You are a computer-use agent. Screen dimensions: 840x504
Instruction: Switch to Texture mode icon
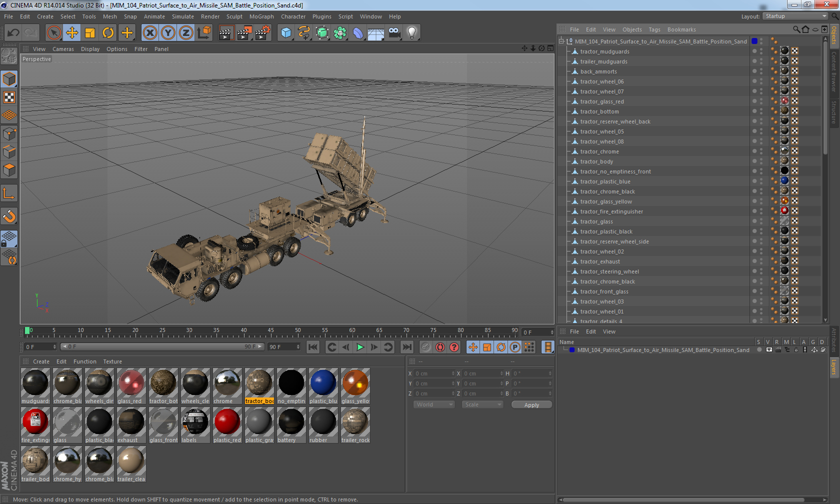(9, 97)
